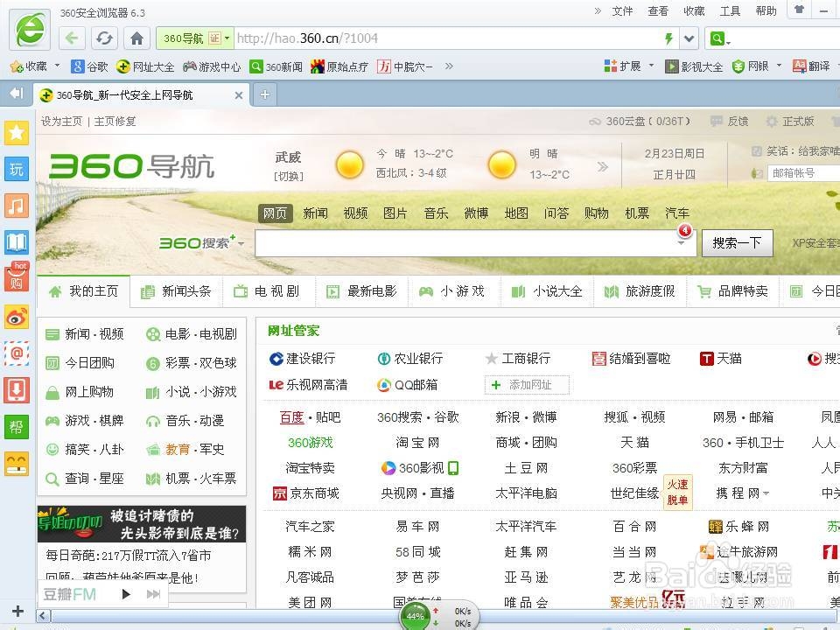This screenshot has width=840, height=630.
Task: Open the red 购 shopping sidebar icon
Action: pos(17,279)
